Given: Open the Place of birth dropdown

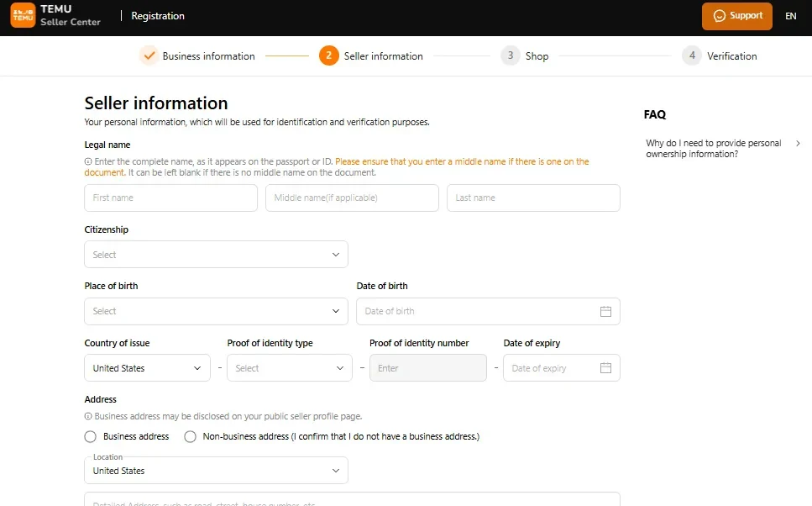Looking at the screenshot, I should (x=216, y=311).
